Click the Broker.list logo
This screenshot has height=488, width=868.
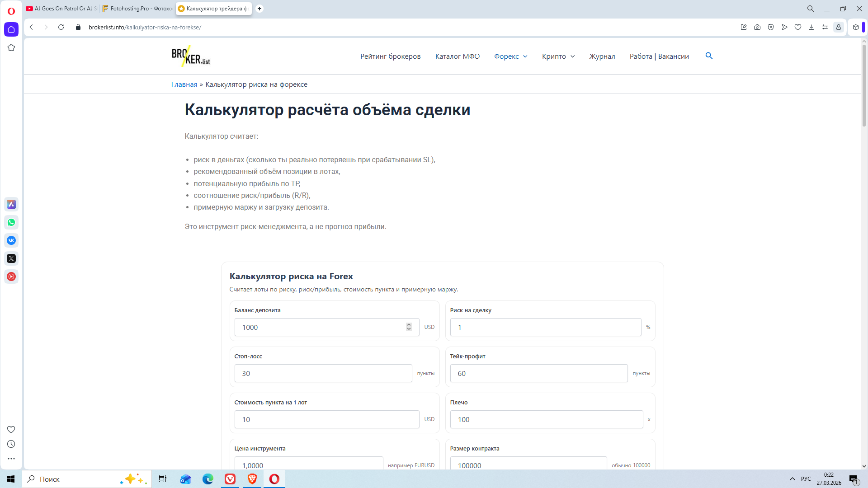click(x=191, y=56)
